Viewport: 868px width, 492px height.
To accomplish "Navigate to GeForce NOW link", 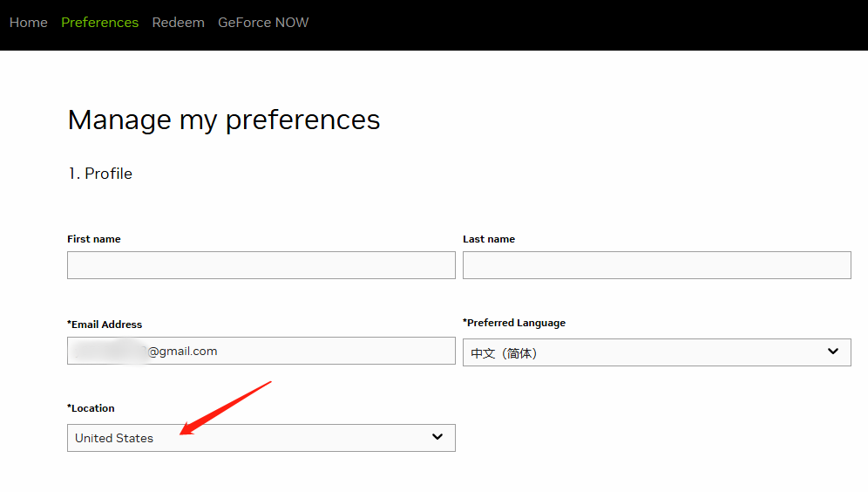I will coord(263,23).
